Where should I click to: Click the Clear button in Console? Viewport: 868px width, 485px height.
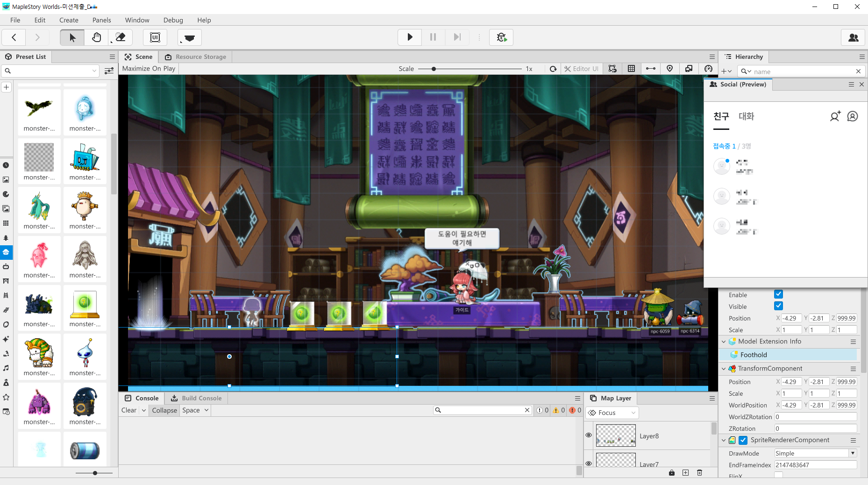(x=129, y=410)
